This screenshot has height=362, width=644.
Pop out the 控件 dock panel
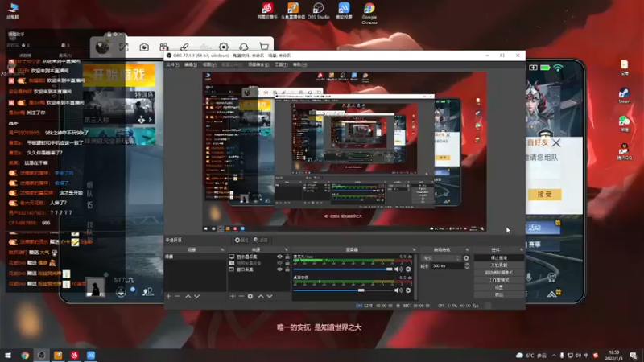coord(521,249)
